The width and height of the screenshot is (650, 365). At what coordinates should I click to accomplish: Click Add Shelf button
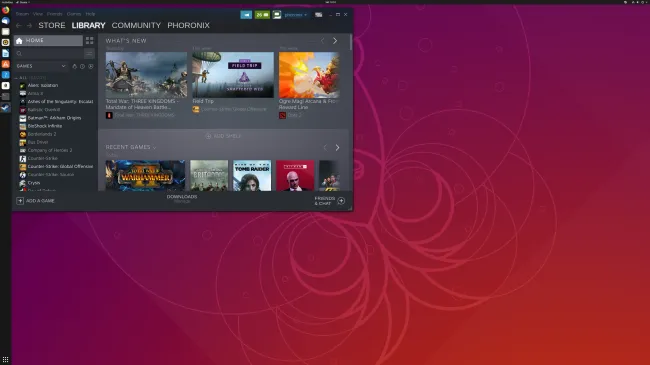click(223, 136)
